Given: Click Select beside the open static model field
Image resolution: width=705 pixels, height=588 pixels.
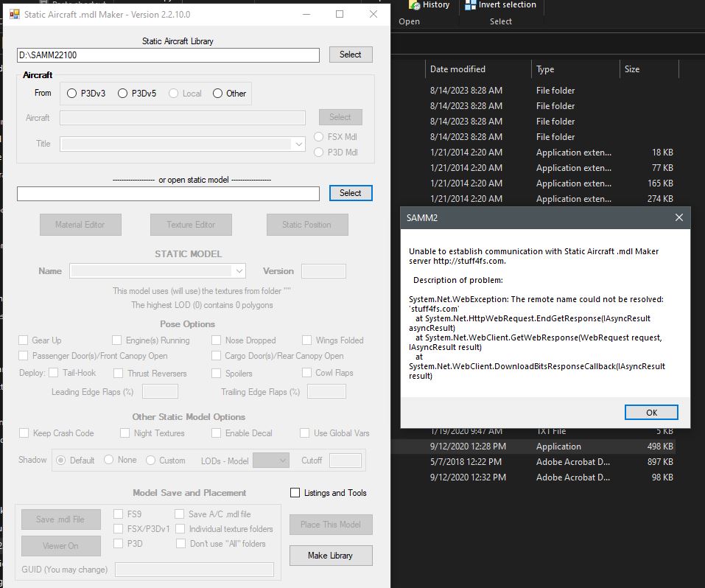Looking at the screenshot, I should [350, 193].
